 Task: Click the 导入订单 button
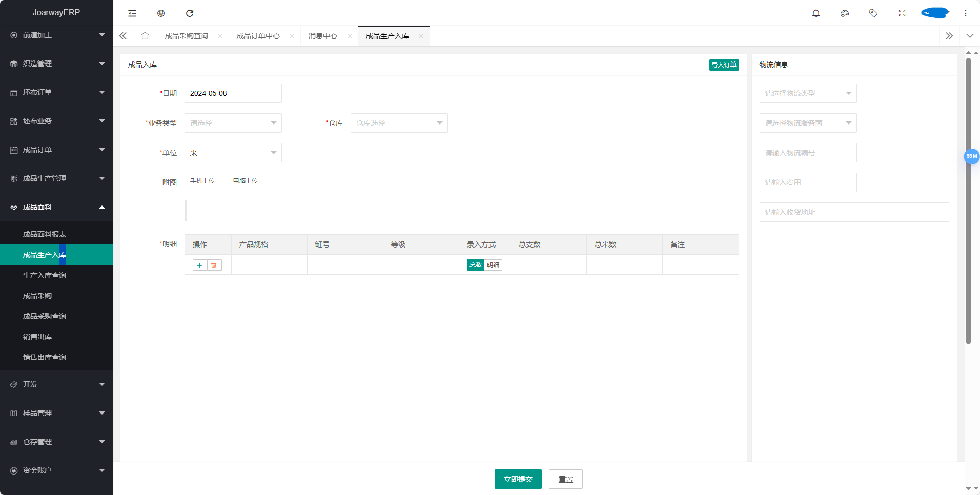pyautogui.click(x=724, y=65)
